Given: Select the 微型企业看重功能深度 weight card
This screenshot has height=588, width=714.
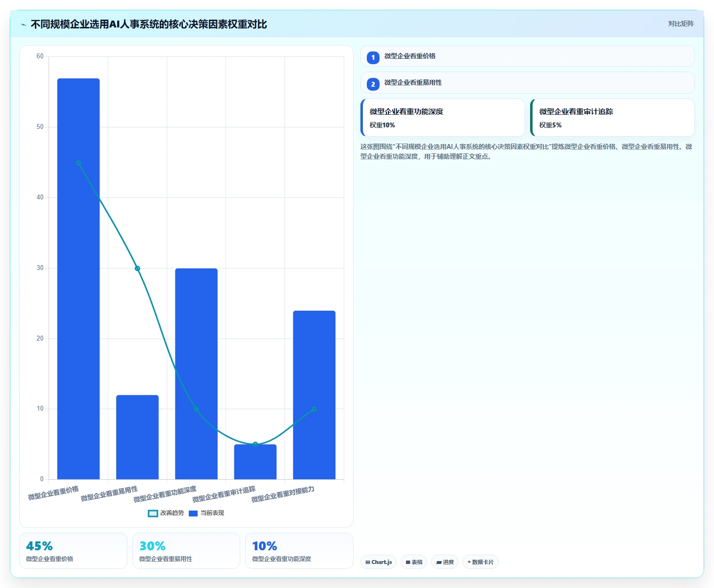Looking at the screenshot, I should (443, 118).
